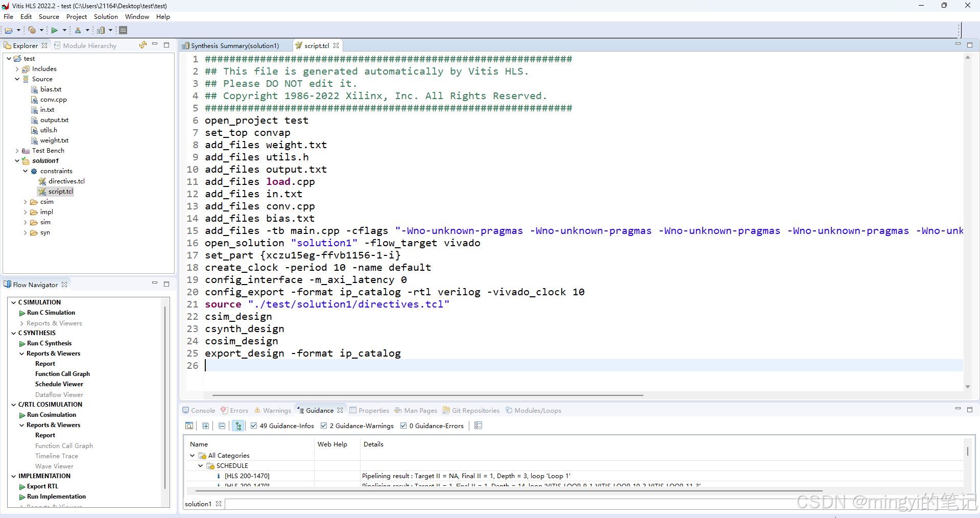Click the project settings gear icon
The image size is (980, 518).
[32, 30]
